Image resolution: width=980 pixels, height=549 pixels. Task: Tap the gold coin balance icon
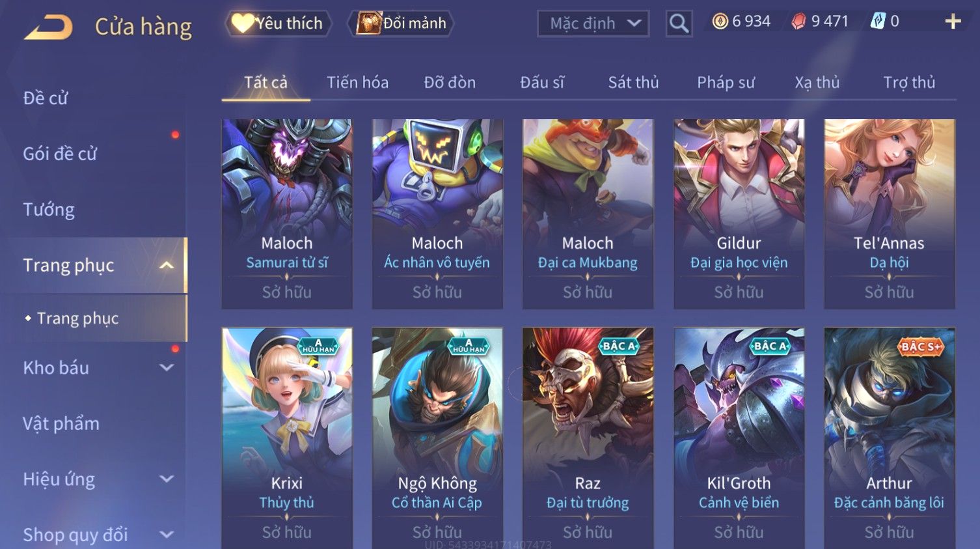720,21
